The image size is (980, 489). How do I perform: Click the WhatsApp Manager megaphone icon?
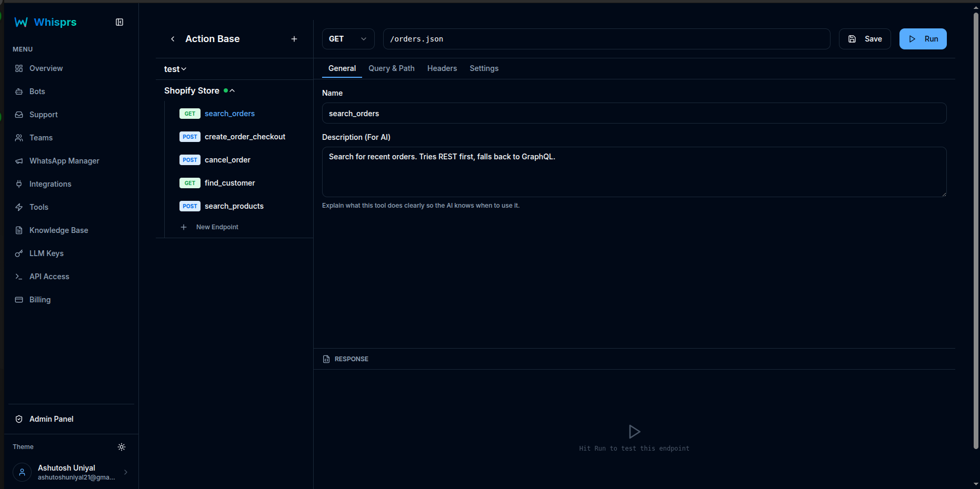point(19,161)
